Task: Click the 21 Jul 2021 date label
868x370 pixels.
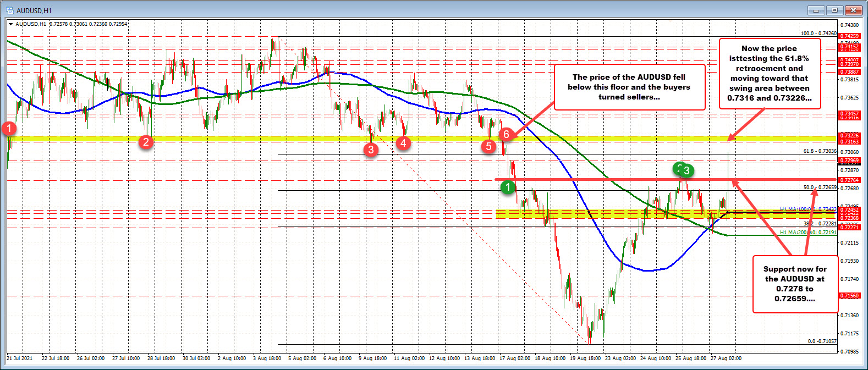Action: 20,358
